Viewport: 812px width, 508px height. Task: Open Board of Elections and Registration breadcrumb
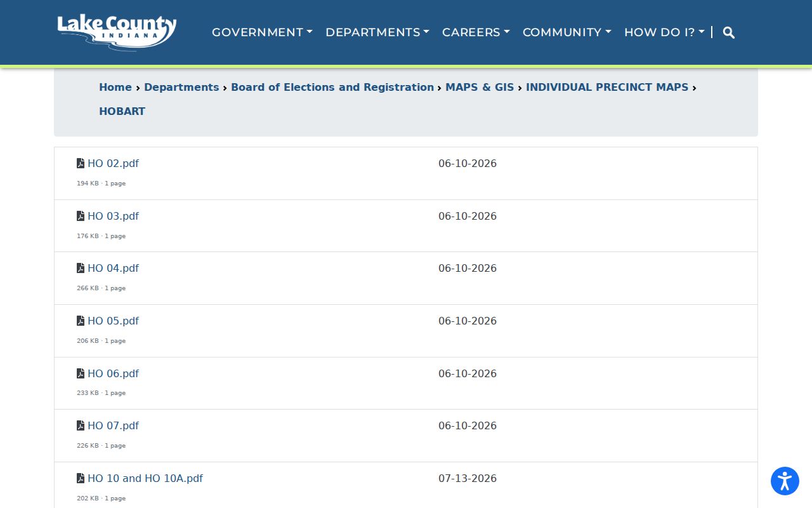[x=332, y=87]
